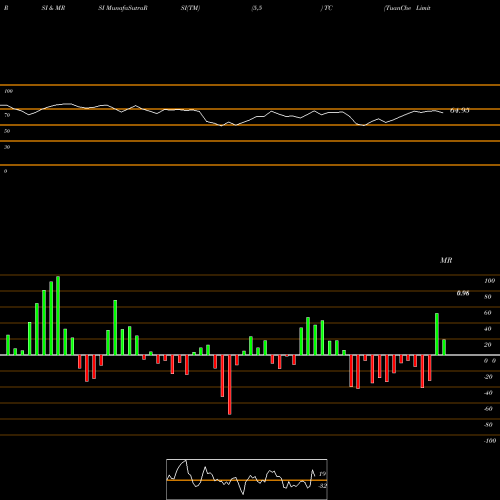Click the MR axis label -40
The height and width of the screenshot is (500, 500).
click(488, 393)
